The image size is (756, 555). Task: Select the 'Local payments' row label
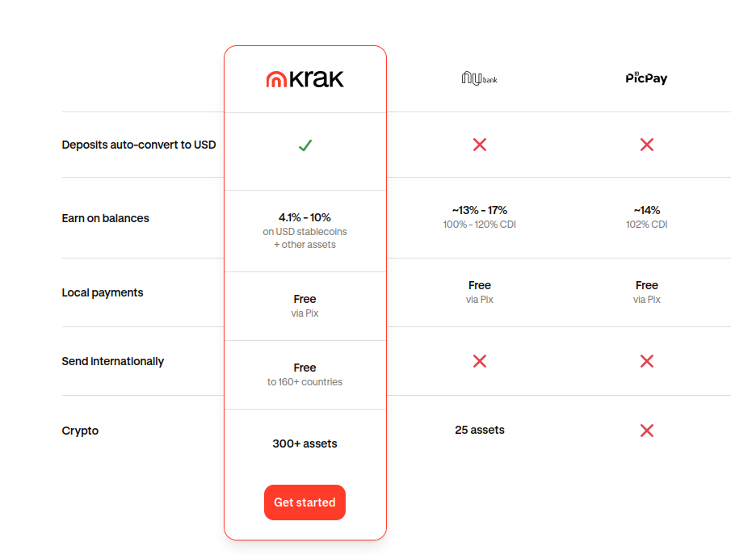tap(103, 292)
